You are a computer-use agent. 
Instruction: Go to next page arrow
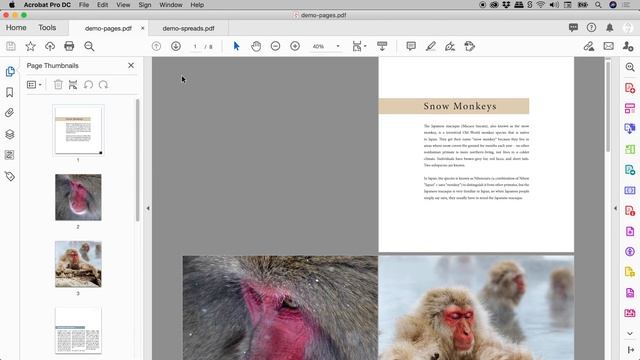point(176,46)
